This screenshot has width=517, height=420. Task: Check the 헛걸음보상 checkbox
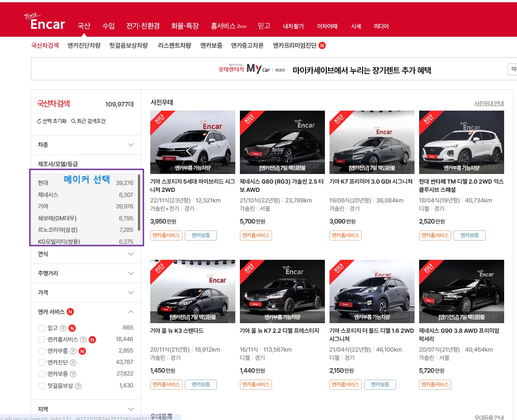pyautogui.click(x=42, y=386)
